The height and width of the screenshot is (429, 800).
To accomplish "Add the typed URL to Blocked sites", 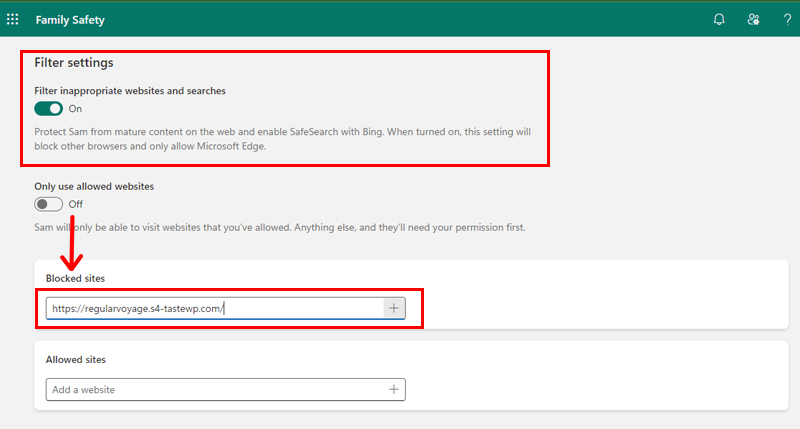I will pyautogui.click(x=394, y=308).
